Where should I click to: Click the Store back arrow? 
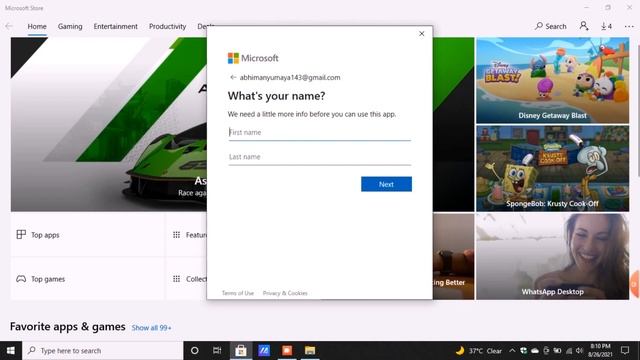coord(9,26)
